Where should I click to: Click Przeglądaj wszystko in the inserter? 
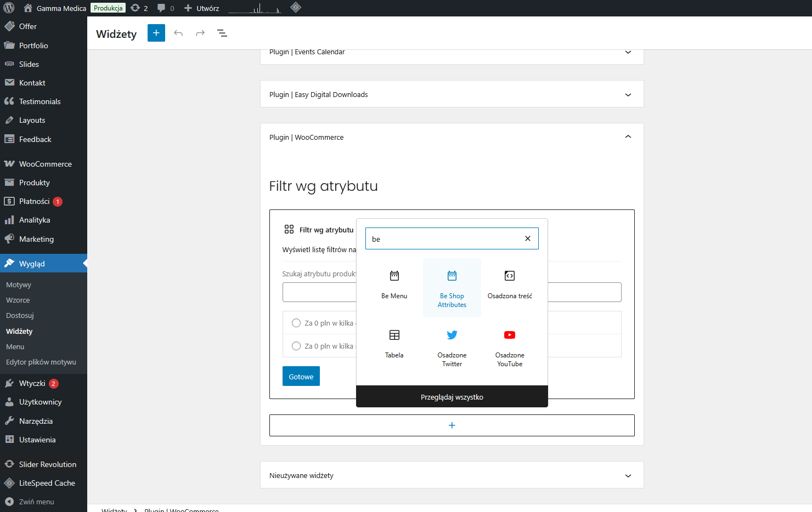tap(452, 397)
